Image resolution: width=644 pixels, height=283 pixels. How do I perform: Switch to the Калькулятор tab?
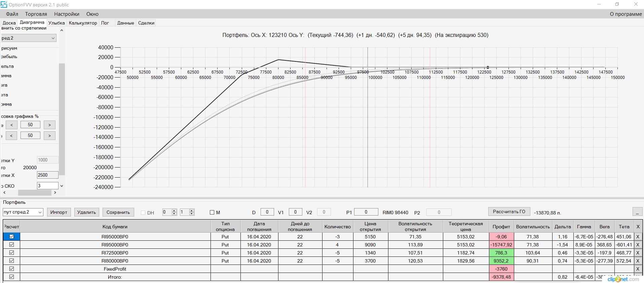83,23
